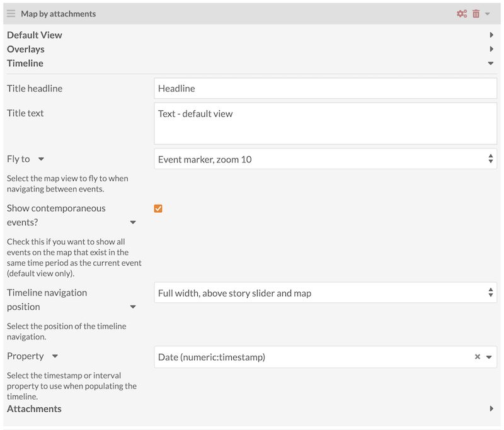Collapse the block using the header caret
The width and height of the screenshot is (504, 430).
pyautogui.click(x=488, y=14)
